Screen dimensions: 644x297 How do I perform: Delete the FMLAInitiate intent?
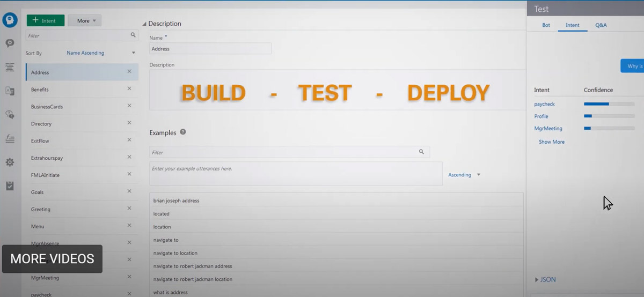click(129, 174)
